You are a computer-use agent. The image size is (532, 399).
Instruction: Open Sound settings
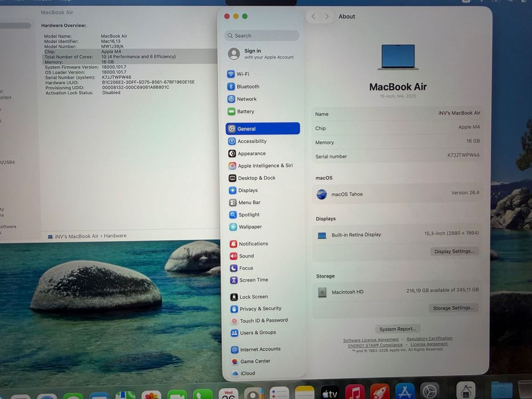(x=242, y=256)
